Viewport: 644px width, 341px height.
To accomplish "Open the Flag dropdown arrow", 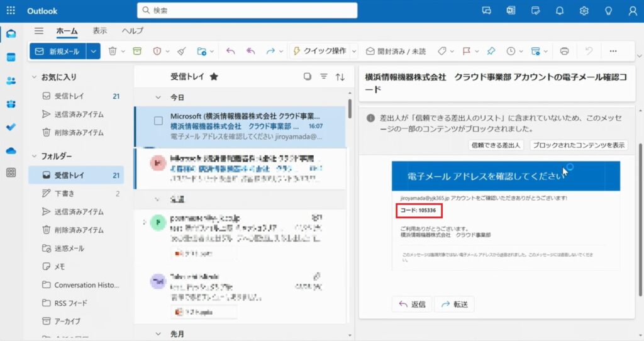I will tap(477, 52).
